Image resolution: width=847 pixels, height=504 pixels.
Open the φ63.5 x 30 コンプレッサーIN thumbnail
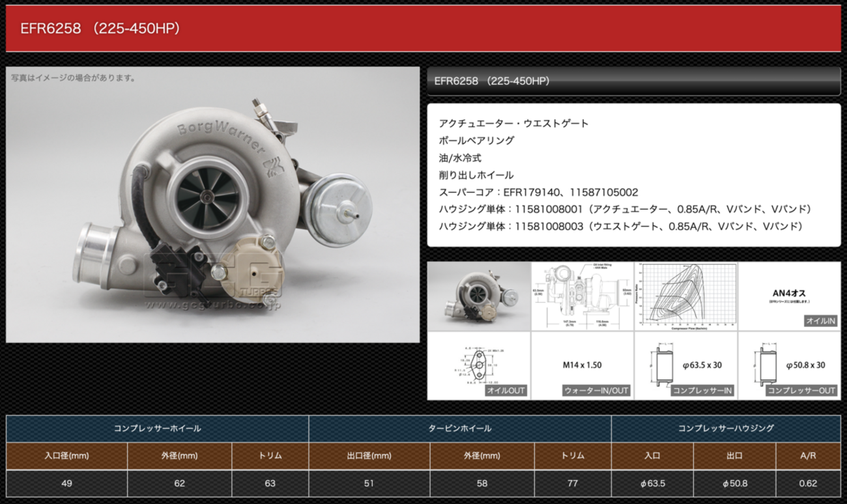686,365
